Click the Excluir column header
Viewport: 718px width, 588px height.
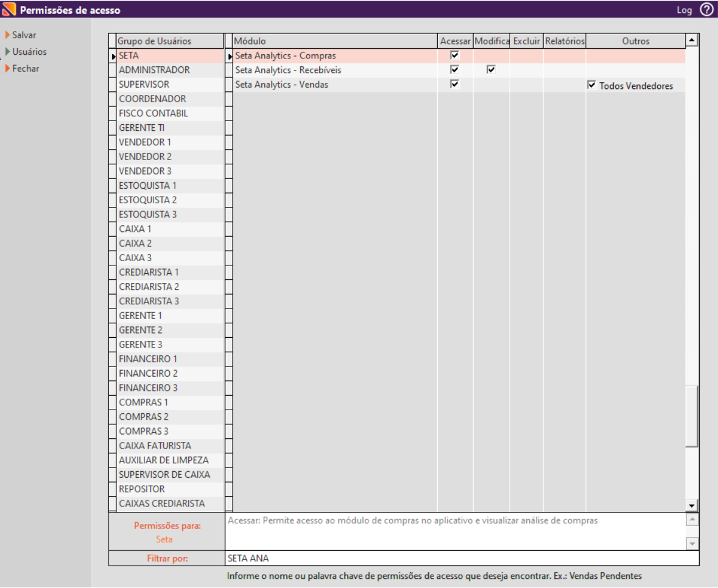(526, 41)
